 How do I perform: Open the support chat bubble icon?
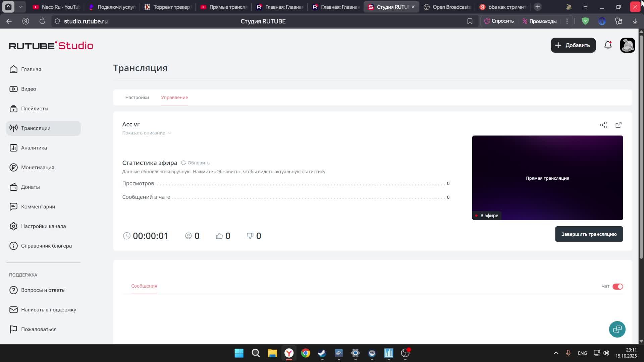[x=617, y=329]
